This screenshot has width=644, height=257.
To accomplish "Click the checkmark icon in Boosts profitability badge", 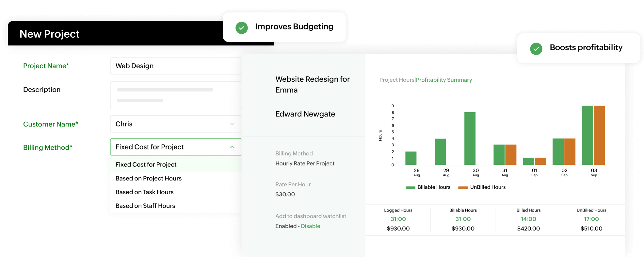I will tap(536, 49).
